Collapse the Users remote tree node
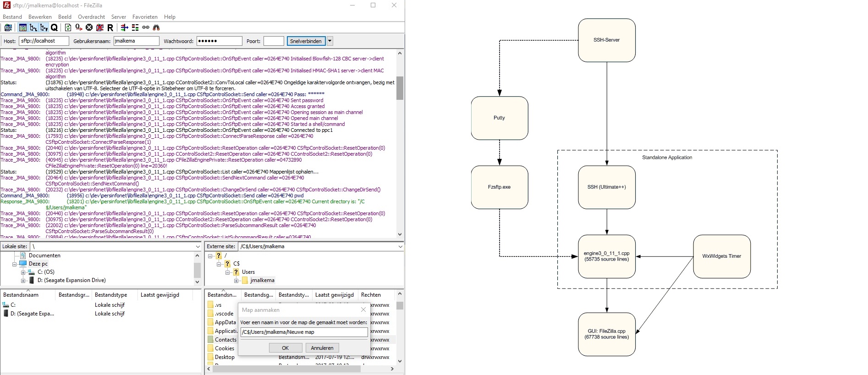 [x=227, y=272]
